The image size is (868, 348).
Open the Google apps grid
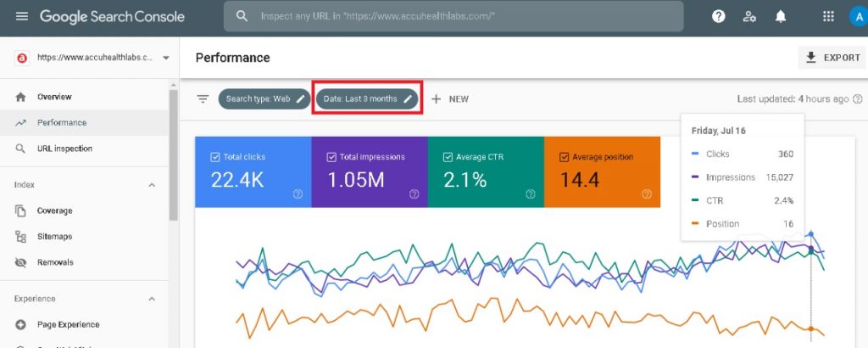tap(828, 16)
